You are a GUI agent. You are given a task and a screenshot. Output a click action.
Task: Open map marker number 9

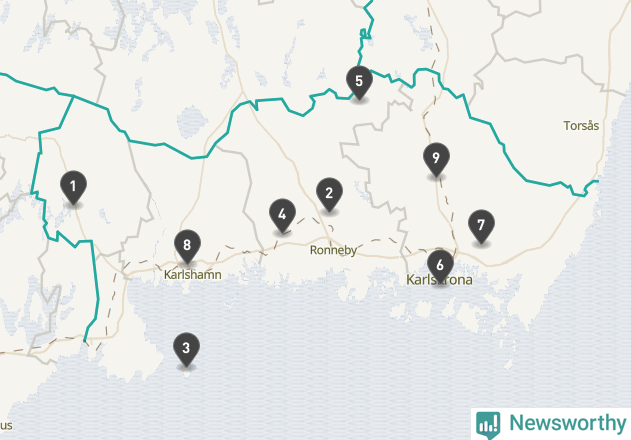pos(436,159)
